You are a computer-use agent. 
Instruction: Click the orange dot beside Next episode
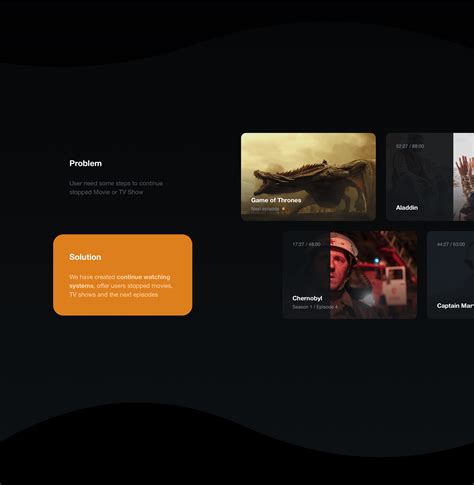click(x=283, y=209)
